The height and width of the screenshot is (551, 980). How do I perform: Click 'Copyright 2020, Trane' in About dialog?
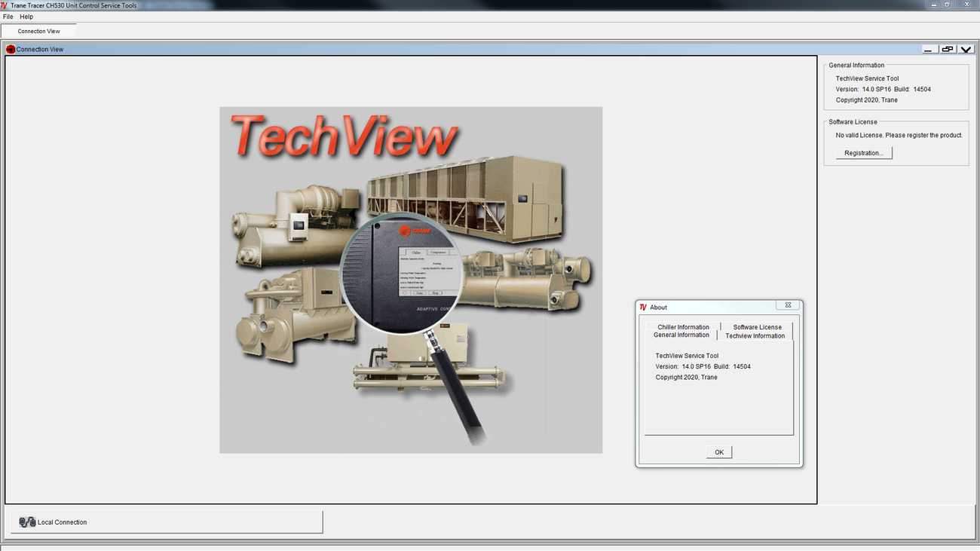pos(686,378)
